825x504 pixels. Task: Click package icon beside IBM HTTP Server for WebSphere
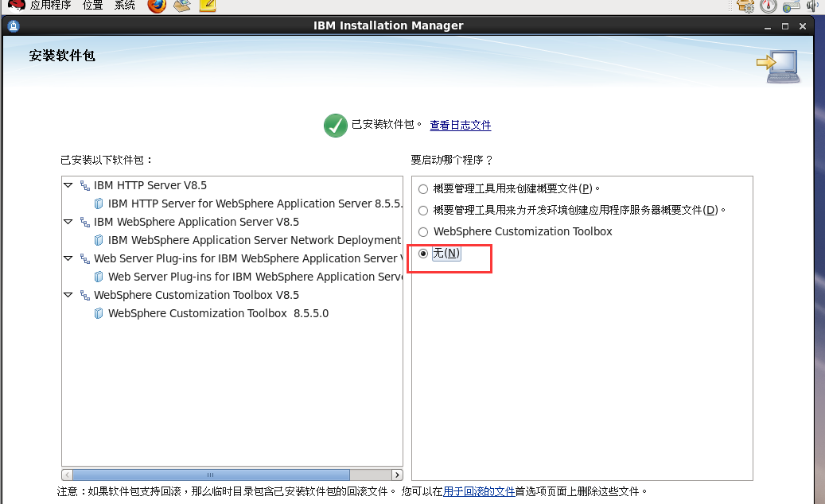[99, 204]
